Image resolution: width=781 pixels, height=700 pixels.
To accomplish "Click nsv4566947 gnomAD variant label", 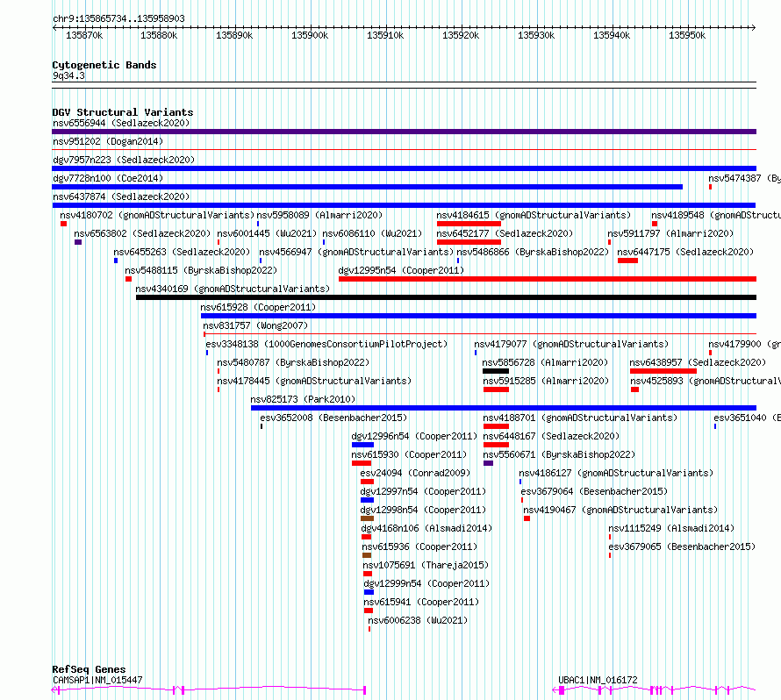I will click(x=356, y=252).
